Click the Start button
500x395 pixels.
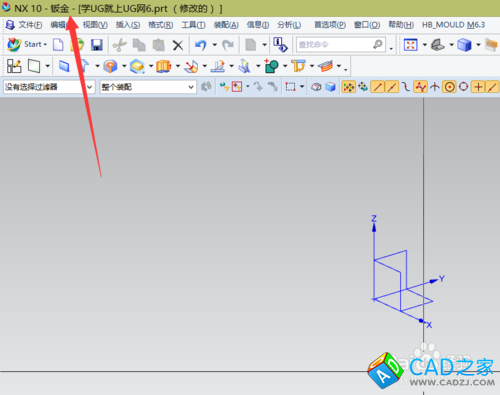tap(27, 44)
